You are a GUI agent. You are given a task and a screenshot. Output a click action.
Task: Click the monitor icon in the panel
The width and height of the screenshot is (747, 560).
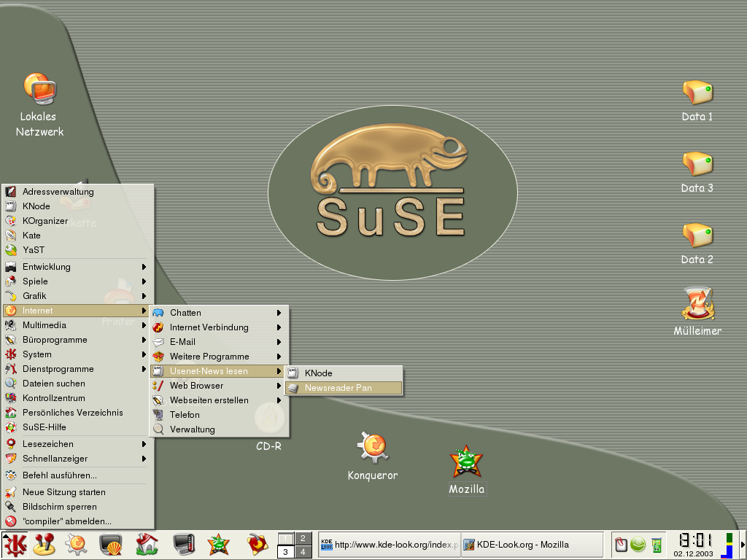[x=183, y=544]
